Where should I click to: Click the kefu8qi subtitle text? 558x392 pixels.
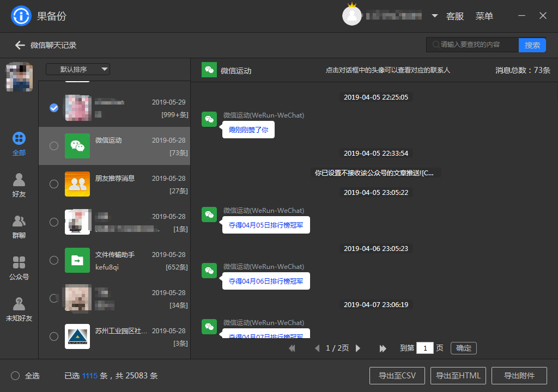107,267
